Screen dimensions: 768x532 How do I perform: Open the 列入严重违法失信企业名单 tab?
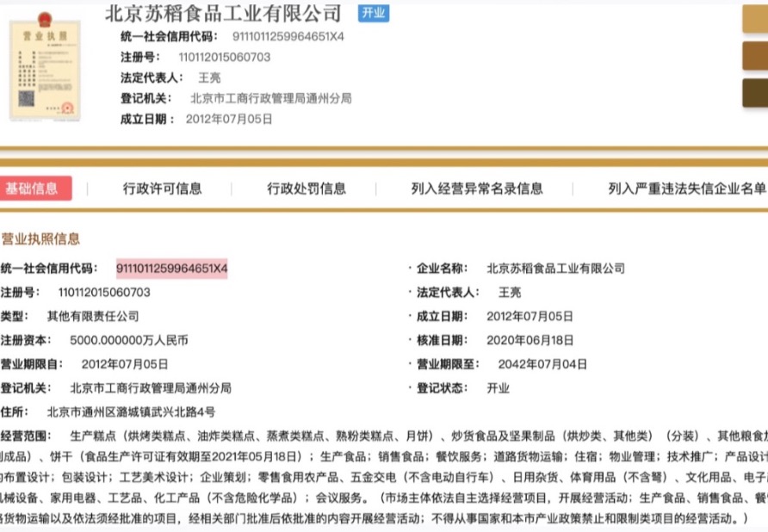click(x=686, y=189)
